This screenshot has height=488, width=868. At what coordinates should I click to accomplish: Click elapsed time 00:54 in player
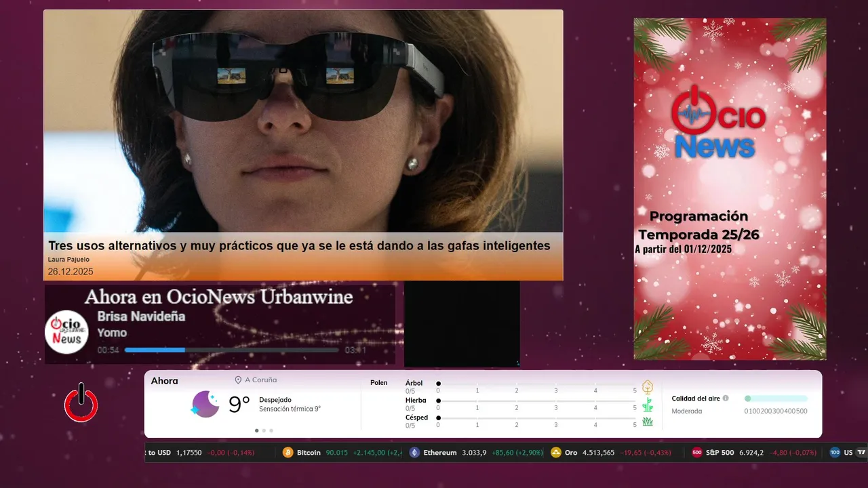[108, 350]
